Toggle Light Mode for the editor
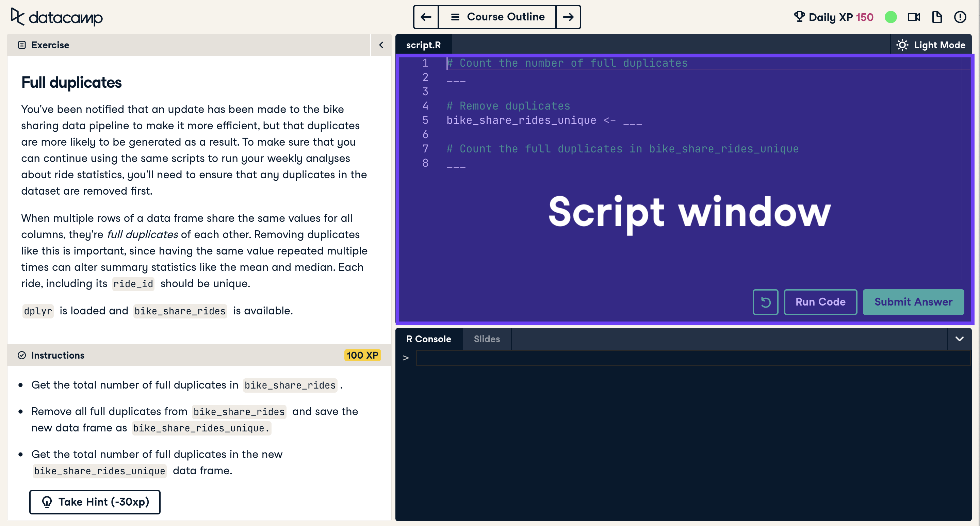The width and height of the screenshot is (980, 526). tap(931, 45)
